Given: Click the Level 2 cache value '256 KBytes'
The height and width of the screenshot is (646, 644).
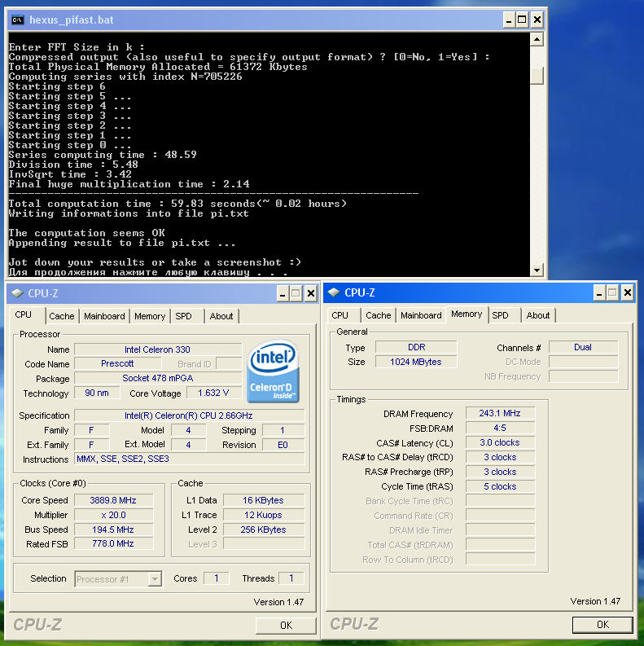Looking at the screenshot, I should [x=264, y=530].
